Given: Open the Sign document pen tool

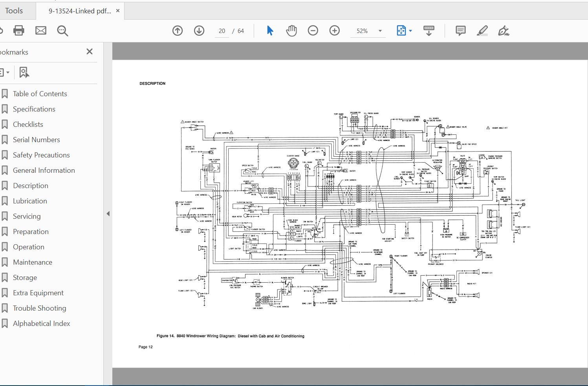Looking at the screenshot, I should click(504, 31).
